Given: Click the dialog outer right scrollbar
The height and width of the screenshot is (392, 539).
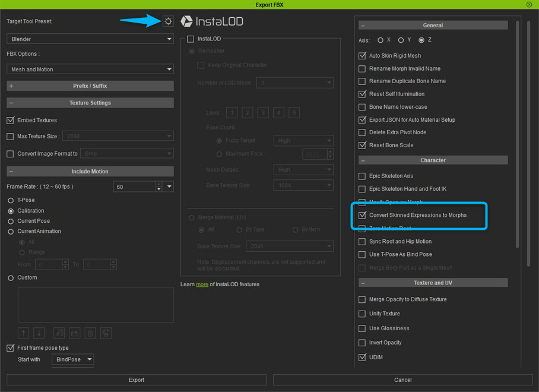Looking at the screenshot, I should [529, 143].
